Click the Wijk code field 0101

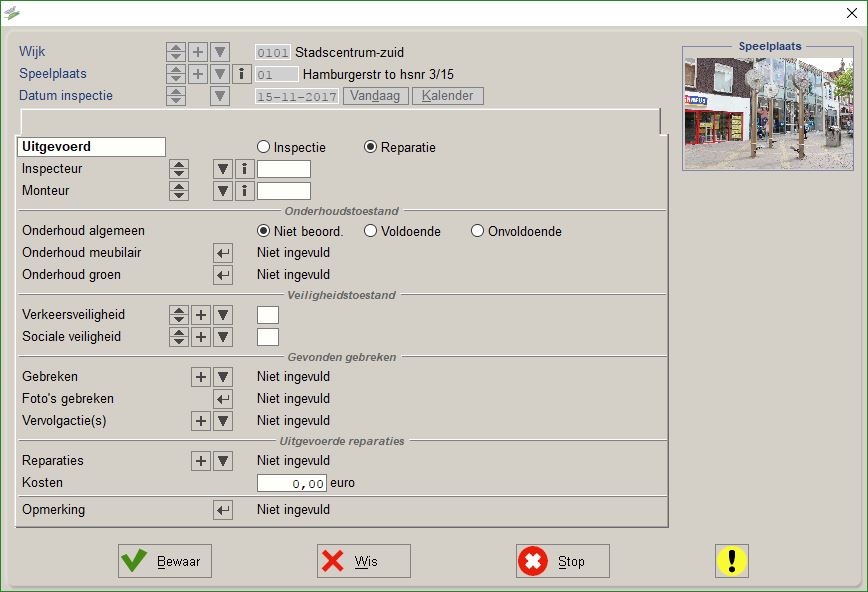tap(272, 53)
